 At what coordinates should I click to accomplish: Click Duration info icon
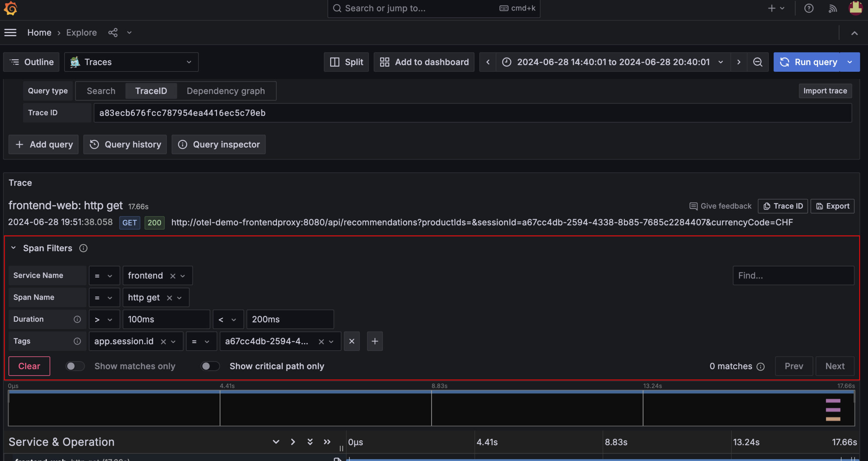pos(77,319)
